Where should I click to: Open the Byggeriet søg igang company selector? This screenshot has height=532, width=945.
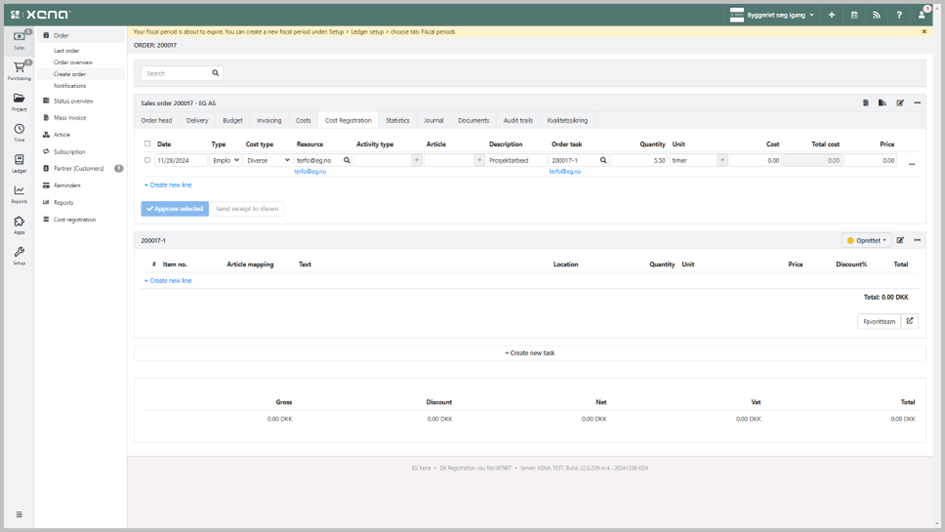772,15
